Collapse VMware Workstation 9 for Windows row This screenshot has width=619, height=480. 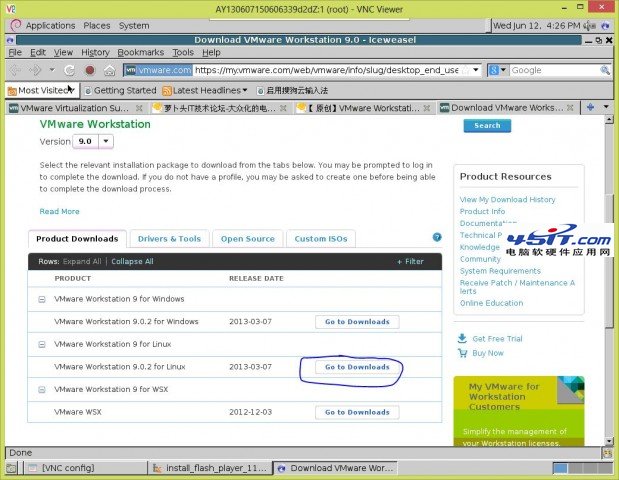click(x=42, y=299)
